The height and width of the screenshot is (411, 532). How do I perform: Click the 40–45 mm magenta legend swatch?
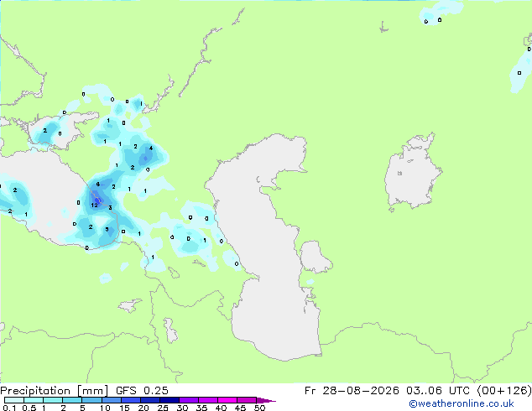pos(227,400)
